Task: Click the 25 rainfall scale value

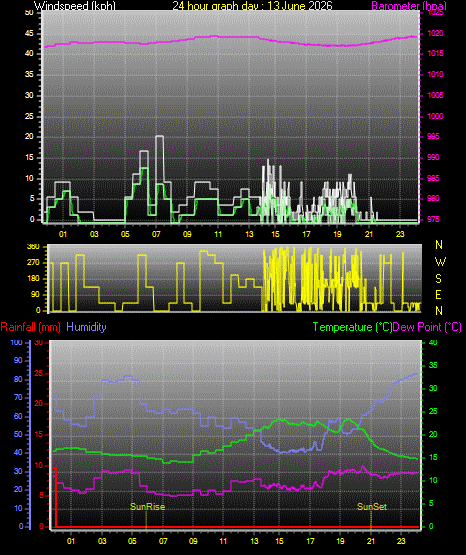Action: 39,373
